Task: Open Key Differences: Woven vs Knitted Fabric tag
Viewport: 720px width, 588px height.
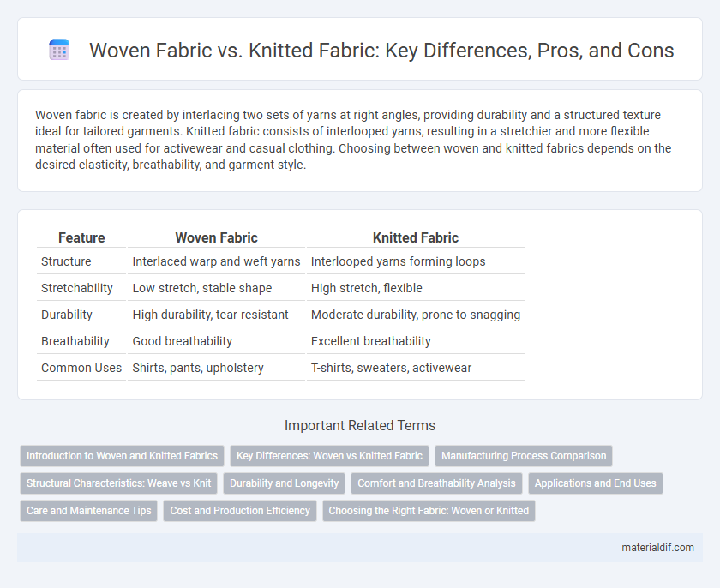Action: [329, 456]
